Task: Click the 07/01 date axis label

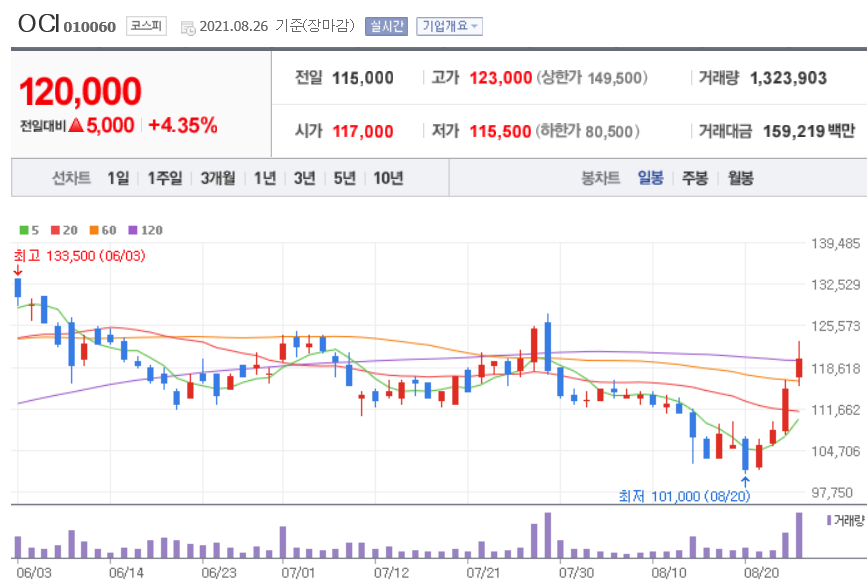Action: click(298, 573)
